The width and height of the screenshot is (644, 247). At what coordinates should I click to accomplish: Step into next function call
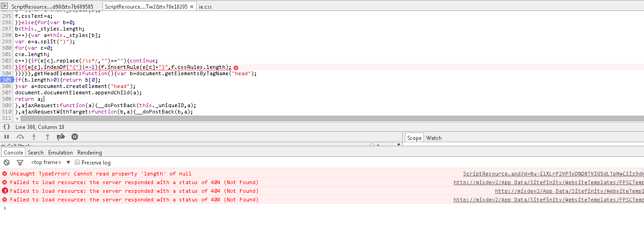(34, 137)
